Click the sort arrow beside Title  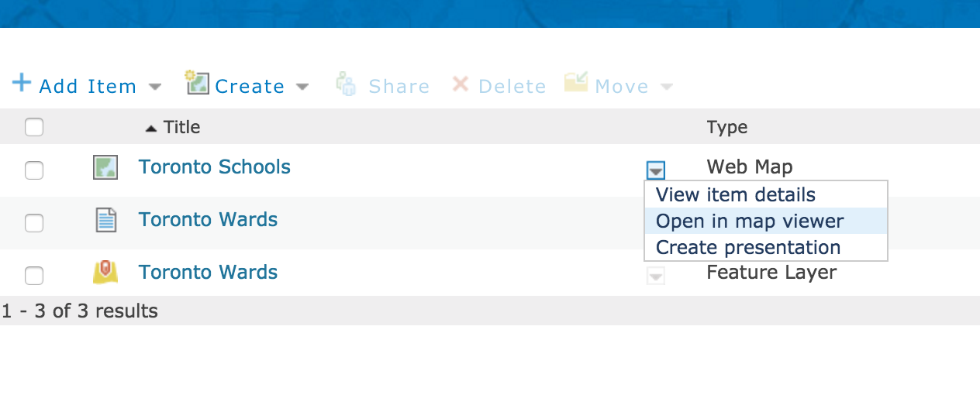[151, 128]
